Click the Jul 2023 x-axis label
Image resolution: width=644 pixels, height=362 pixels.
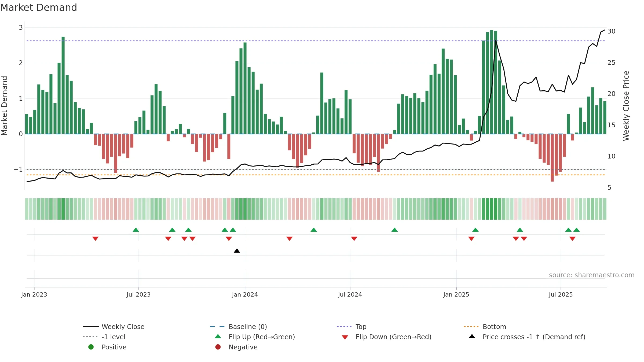pos(138,294)
